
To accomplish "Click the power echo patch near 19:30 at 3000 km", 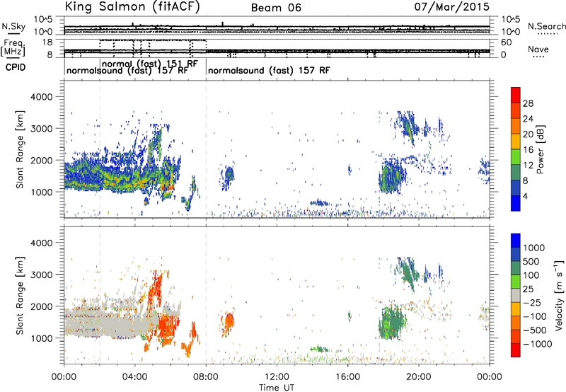I will 408,128.
